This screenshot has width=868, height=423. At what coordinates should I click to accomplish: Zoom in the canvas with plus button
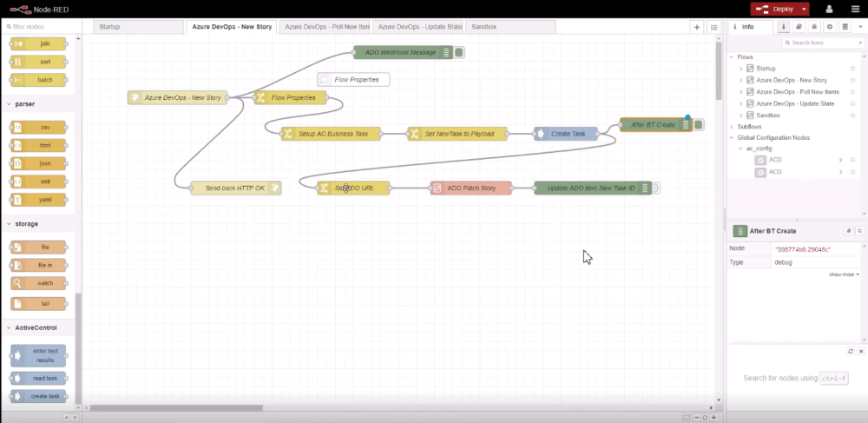tap(713, 418)
